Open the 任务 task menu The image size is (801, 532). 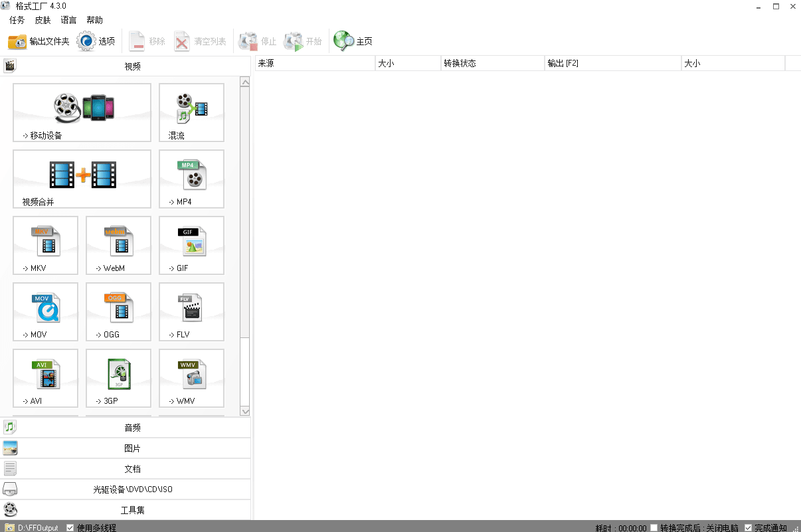pyautogui.click(x=17, y=20)
